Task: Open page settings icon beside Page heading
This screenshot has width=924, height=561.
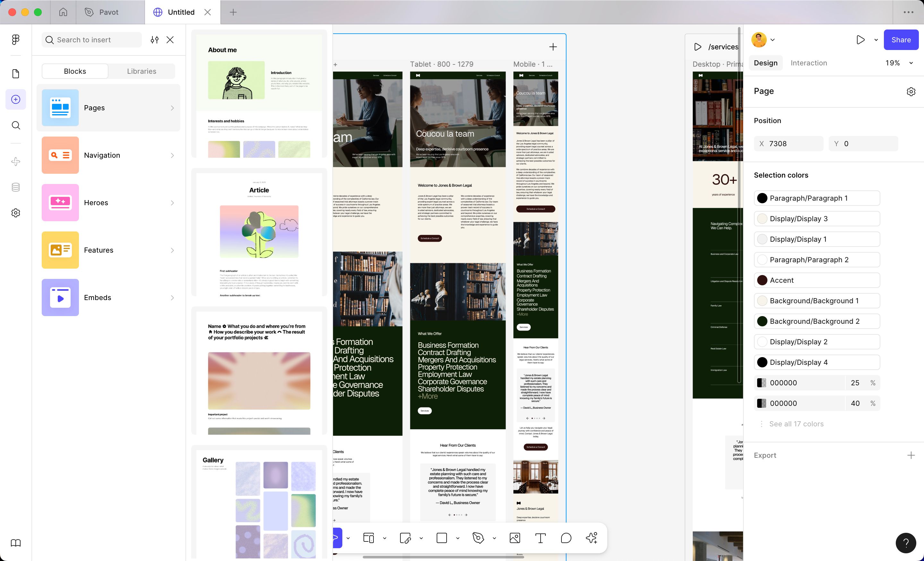Action: tap(911, 91)
